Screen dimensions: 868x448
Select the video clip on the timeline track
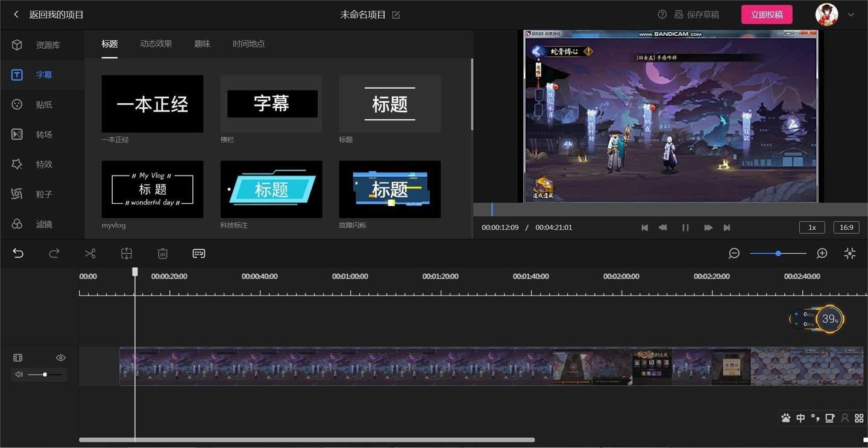(491, 366)
